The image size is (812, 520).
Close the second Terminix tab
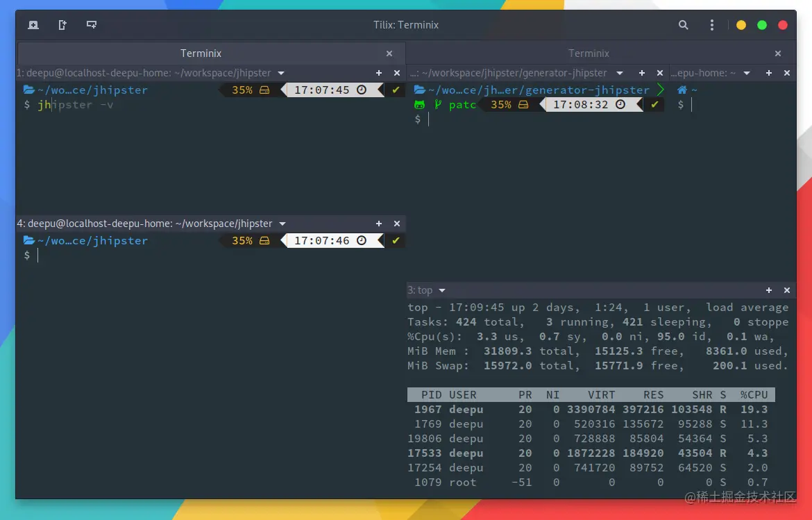777,53
